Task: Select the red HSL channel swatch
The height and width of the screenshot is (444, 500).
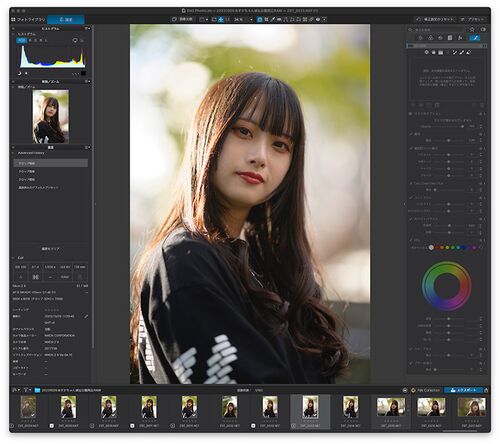Action: (x=437, y=247)
